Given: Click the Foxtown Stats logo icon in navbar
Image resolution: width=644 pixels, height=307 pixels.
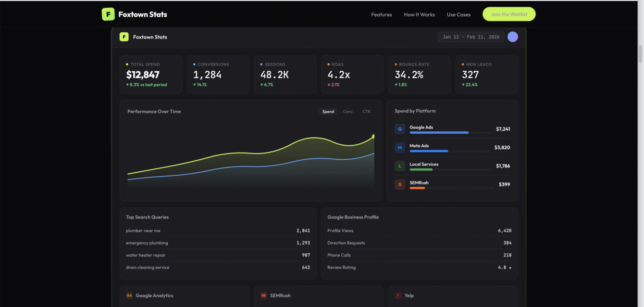Looking at the screenshot, I should pos(108,14).
